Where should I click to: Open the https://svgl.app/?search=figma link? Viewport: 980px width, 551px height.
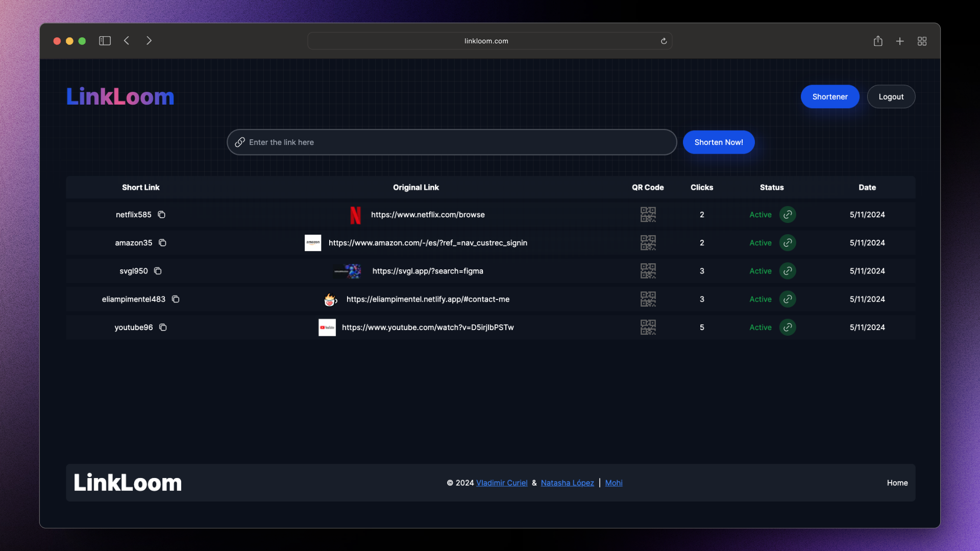[428, 271]
